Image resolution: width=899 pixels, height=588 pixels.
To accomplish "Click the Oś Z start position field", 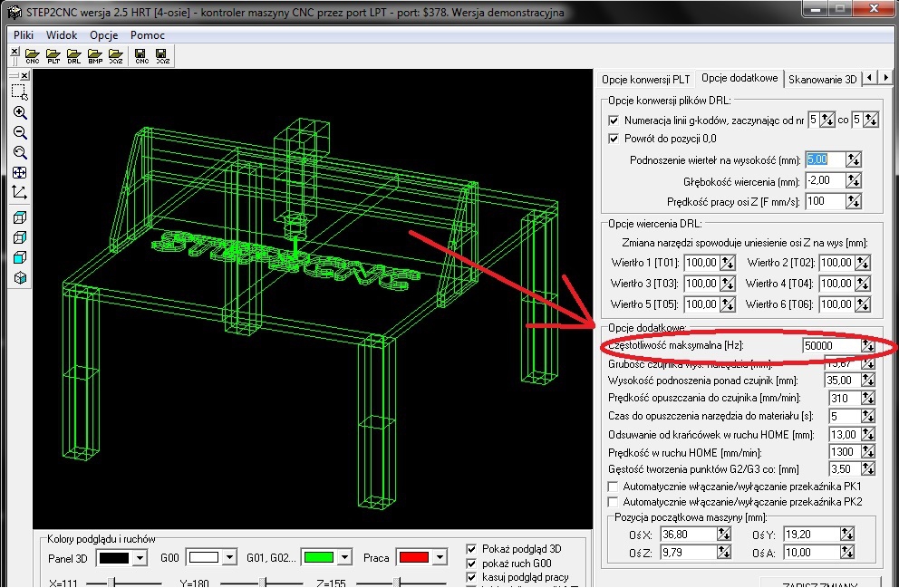I will click(x=688, y=553).
